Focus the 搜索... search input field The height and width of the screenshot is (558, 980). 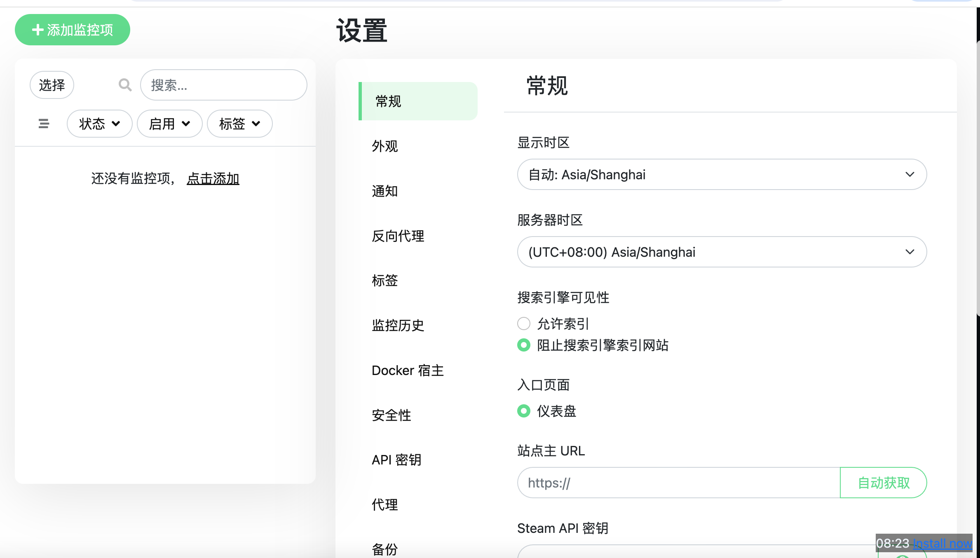(224, 85)
